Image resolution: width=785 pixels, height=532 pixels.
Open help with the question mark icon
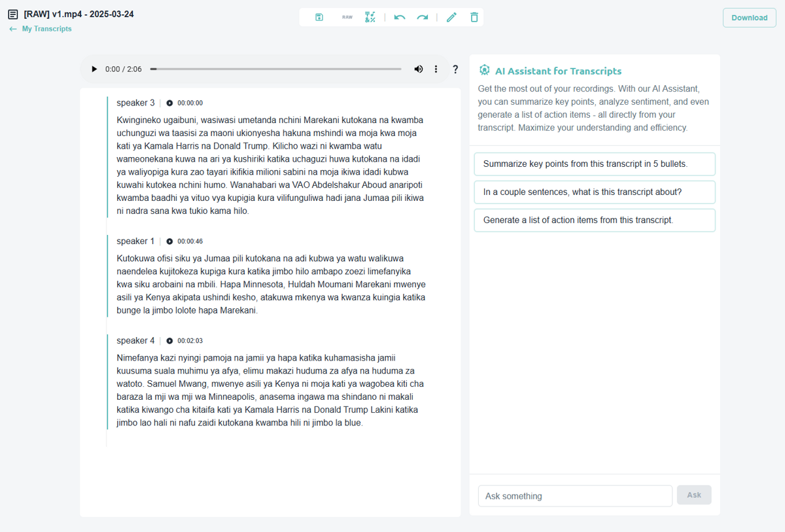pos(455,69)
